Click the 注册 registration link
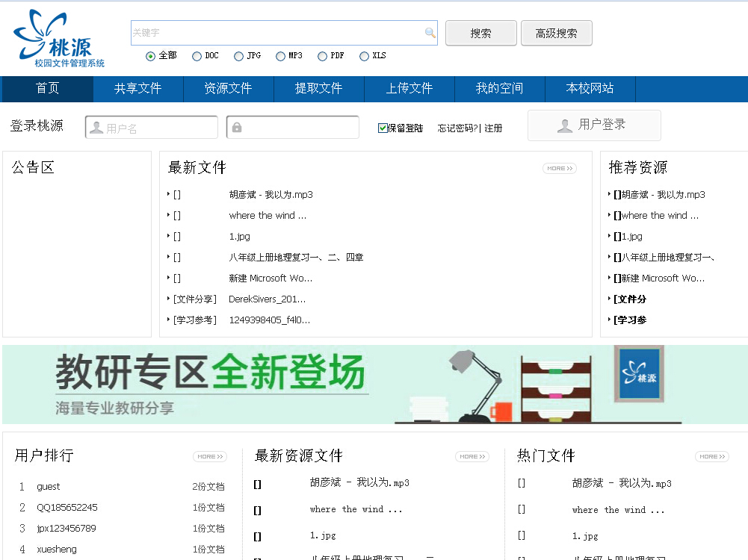This screenshot has height=560, width=748. pos(494,128)
